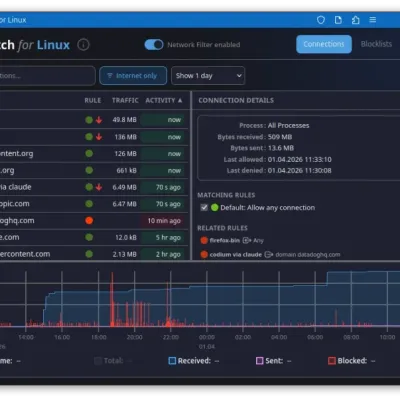Select the row ending in ercontent.com
The height and width of the screenshot is (400, 400).
94,254
